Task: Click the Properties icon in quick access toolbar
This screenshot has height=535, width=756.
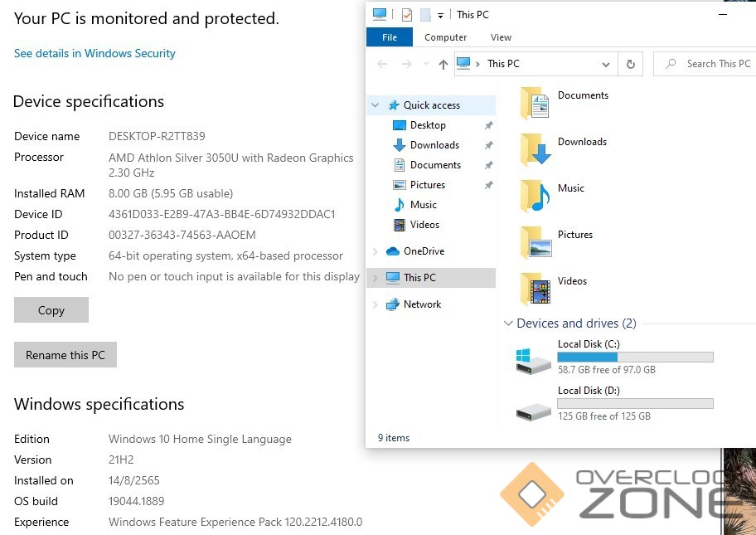Action: coord(406,14)
